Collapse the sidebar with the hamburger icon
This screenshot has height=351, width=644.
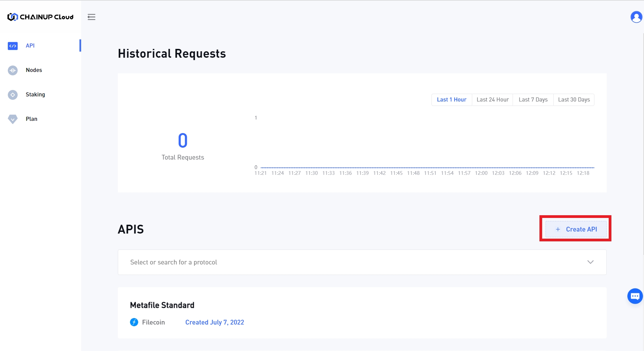(91, 17)
